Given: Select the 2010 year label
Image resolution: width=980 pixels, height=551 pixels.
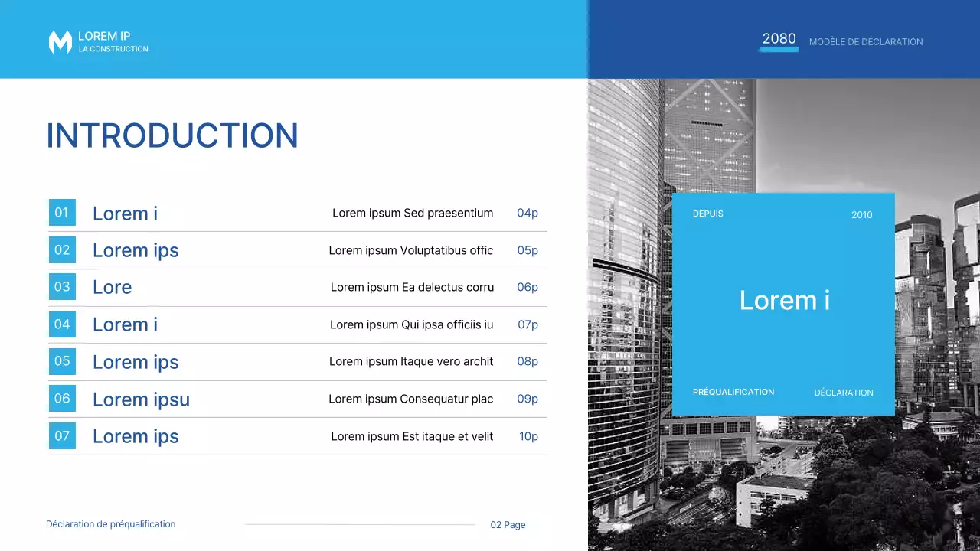Looking at the screenshot, I should tap(862, 215).
